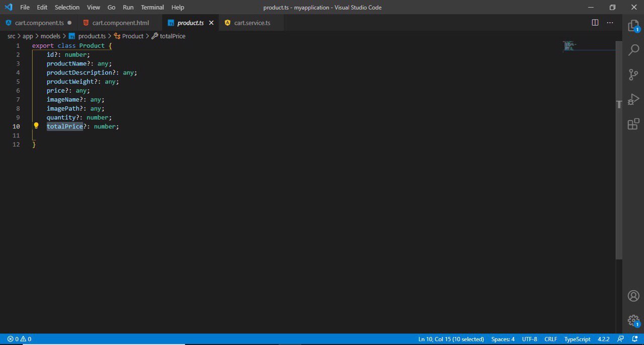
Task: Click the split editor right icon
Action: pos(595,23)
